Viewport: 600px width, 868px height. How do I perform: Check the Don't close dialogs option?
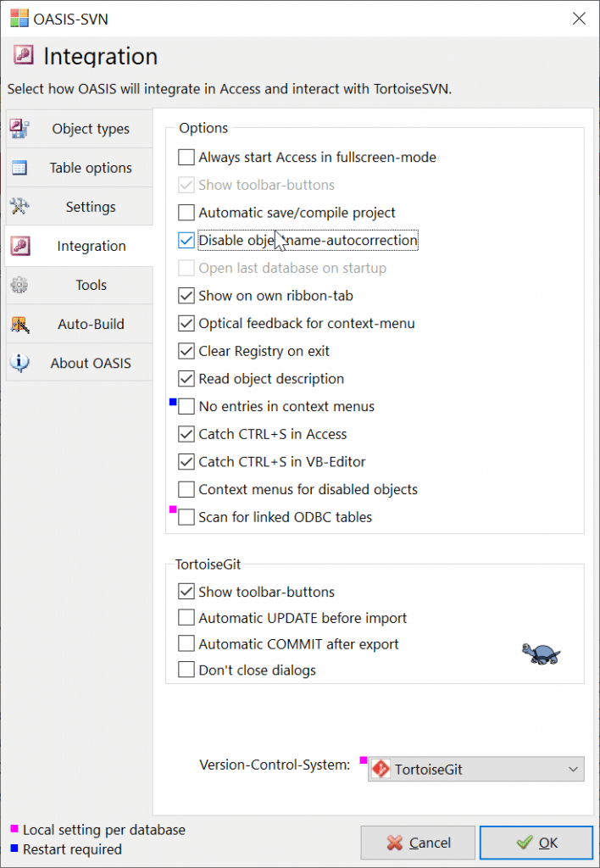(186, 670)
